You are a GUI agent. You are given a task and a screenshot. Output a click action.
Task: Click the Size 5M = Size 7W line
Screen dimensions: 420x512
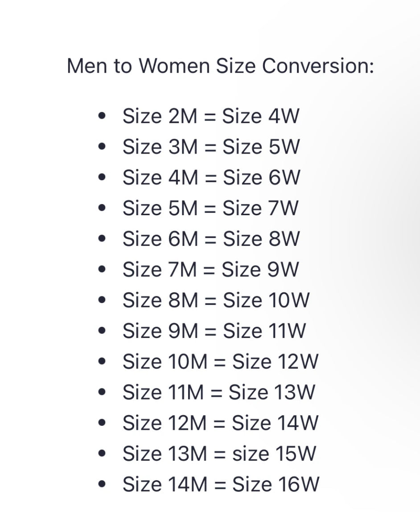pyautogui.click(x=210, y=208)
